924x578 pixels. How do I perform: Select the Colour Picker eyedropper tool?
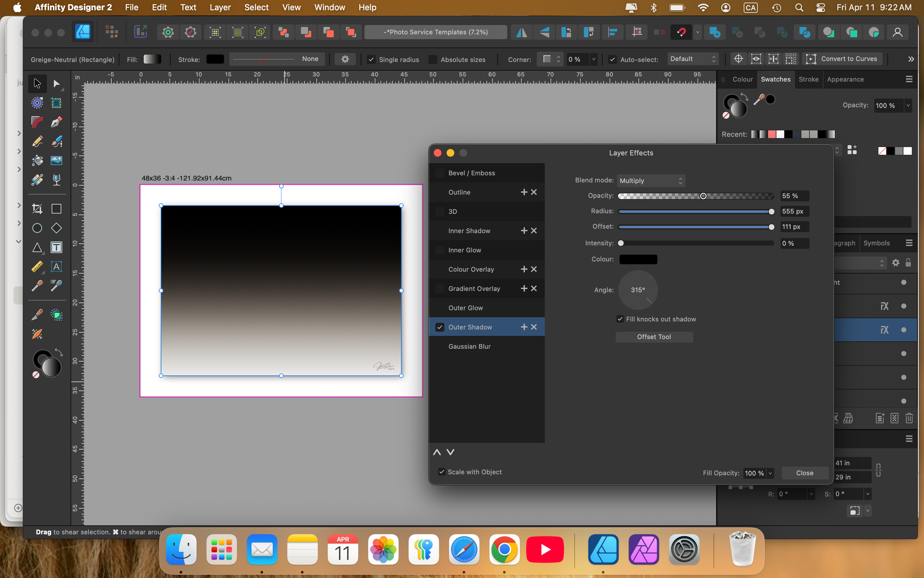[x=37, y=286]
